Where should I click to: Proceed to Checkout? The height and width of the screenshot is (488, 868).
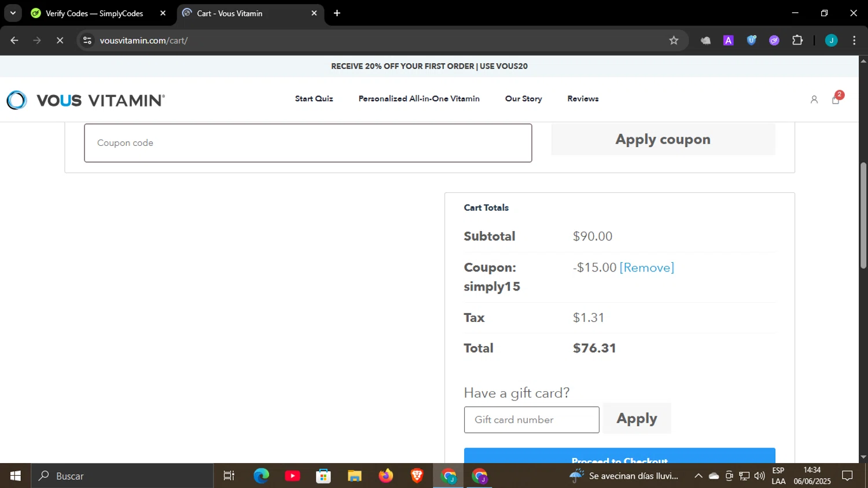pyautogui.click(x=620, y=456)
